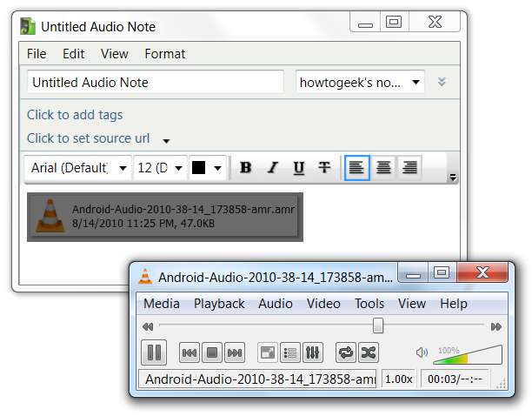Open the formatting toolbar overflow options
Image resolution: width=532 pixels, height=416 pixels.
(453, 178)
